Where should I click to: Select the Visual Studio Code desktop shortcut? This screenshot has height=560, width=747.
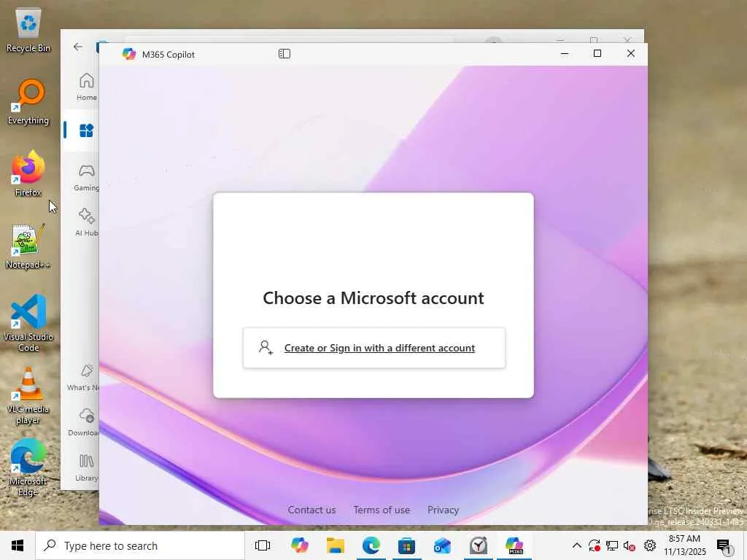[28, 323]
